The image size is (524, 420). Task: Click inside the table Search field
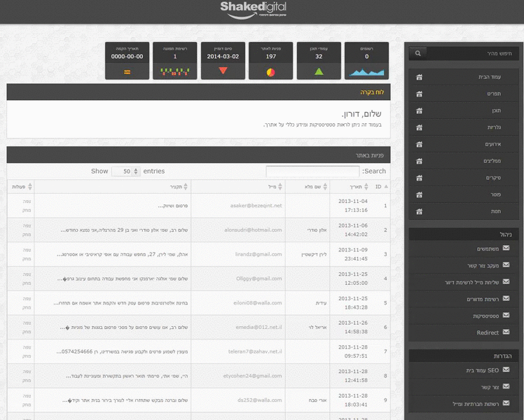pyautogui.click(x=312, y=171)
